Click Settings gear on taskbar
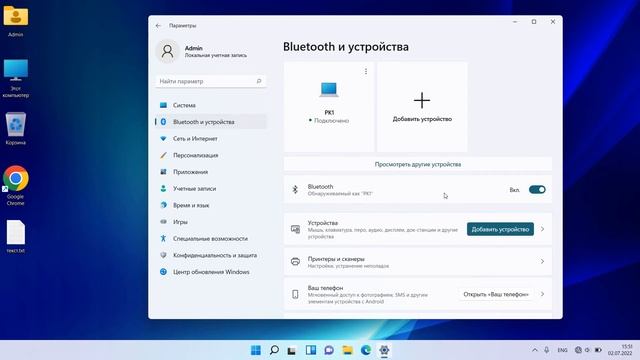640x360 pixels. pos(384,350)
